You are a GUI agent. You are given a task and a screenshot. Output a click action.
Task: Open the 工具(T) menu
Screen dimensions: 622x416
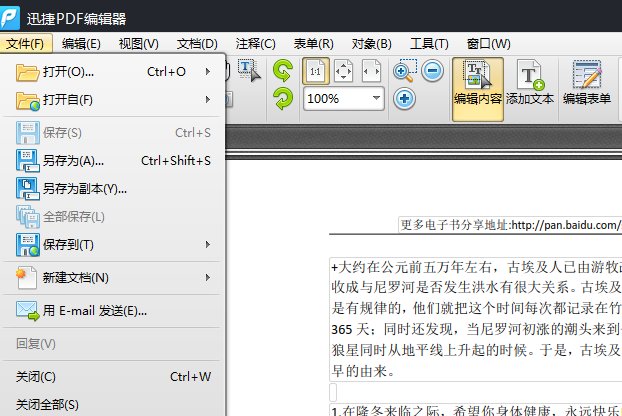(x=429, y=43)
